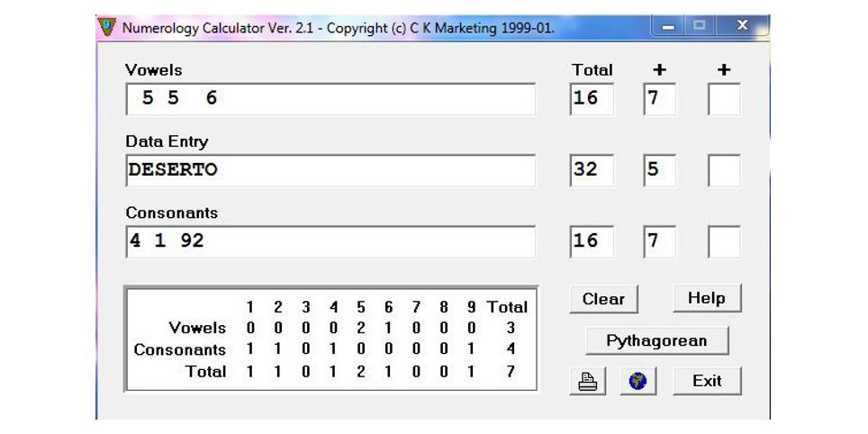Minimize the calculator window
868x434 pixels.
[668, 26]
